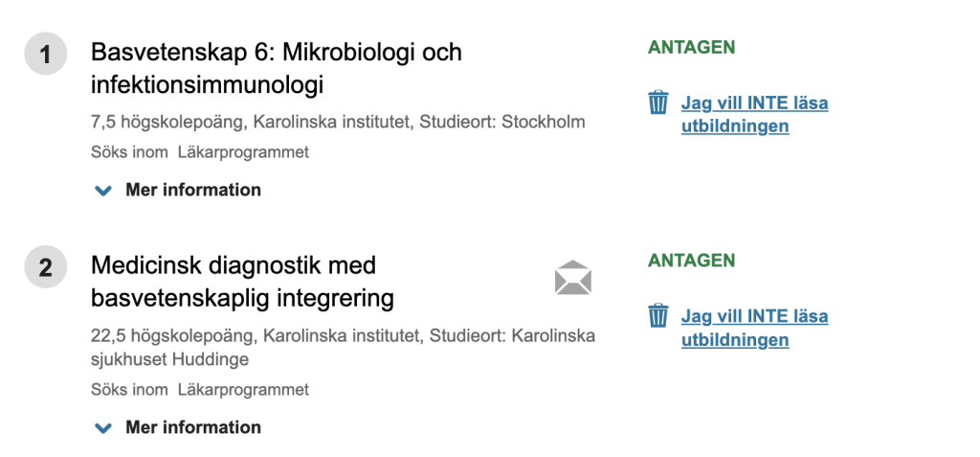This screenshot has width=980, height=457.
Task: Show 'Mer information' text for Basvetenskap 6
Action: point(192,190)
